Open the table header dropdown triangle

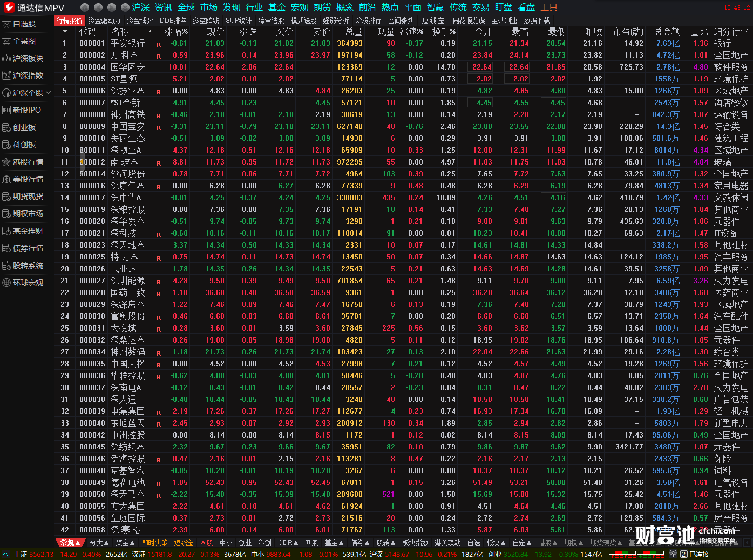(64, 31)
